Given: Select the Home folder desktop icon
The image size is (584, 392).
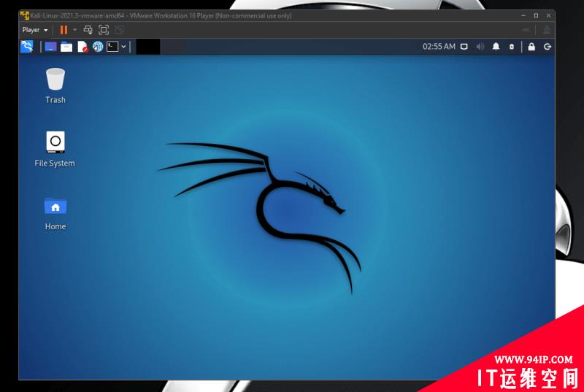Looking at the screenshot, I should pos(55,214).
